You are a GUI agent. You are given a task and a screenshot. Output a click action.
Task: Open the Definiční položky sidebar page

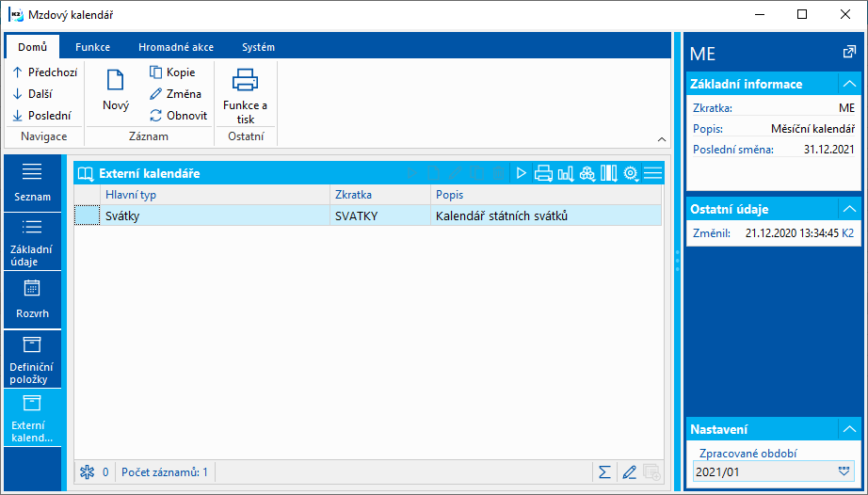coord(32,359)
